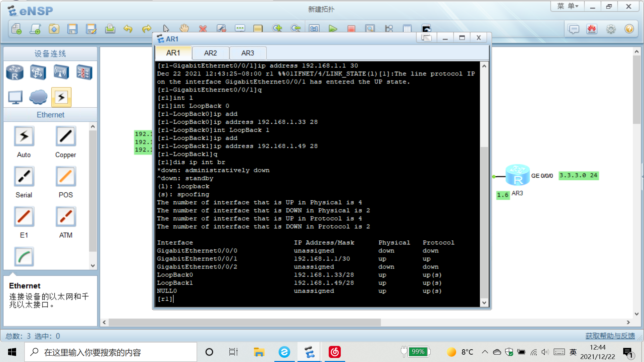This screenshot has width=644, height=362.
Task: Select the cloud device category icon
Action: (x=38, y=97)
